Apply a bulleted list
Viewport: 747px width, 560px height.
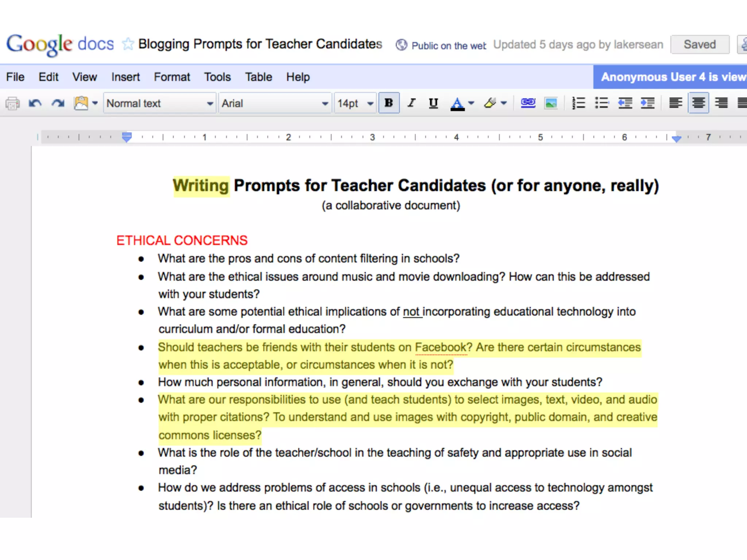tap(601, 103)
